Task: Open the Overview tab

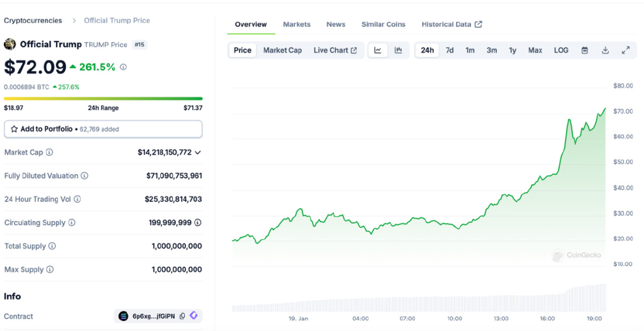Action: (251, 25)
